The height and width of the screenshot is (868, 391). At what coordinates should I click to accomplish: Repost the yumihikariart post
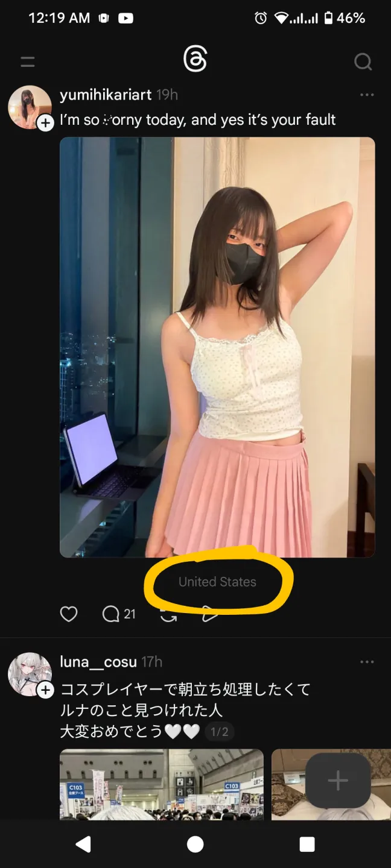168,614
